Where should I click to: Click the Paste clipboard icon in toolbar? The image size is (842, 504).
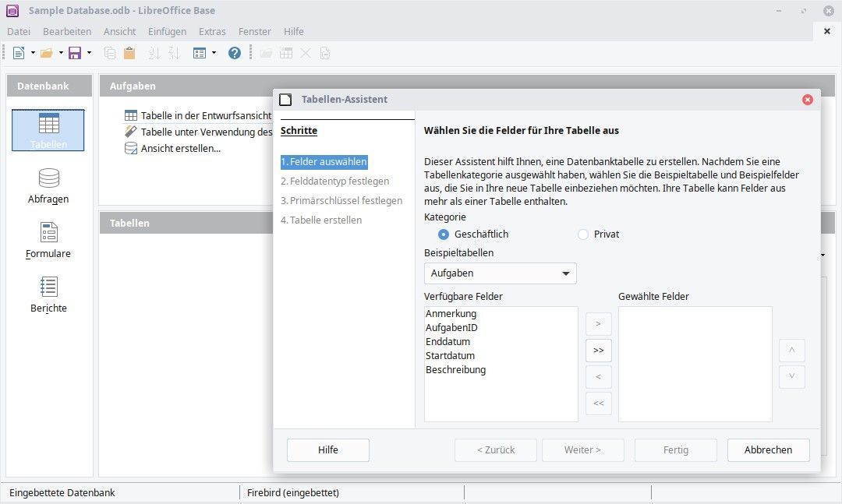[129, 53]
